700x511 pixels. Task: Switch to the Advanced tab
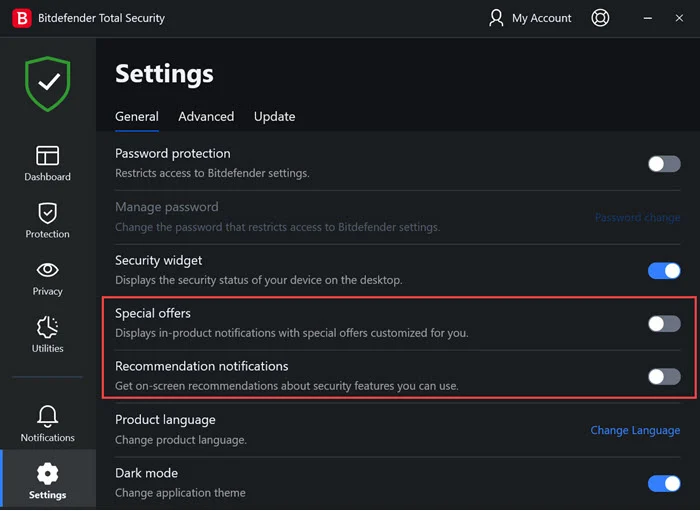coord(206,117)
